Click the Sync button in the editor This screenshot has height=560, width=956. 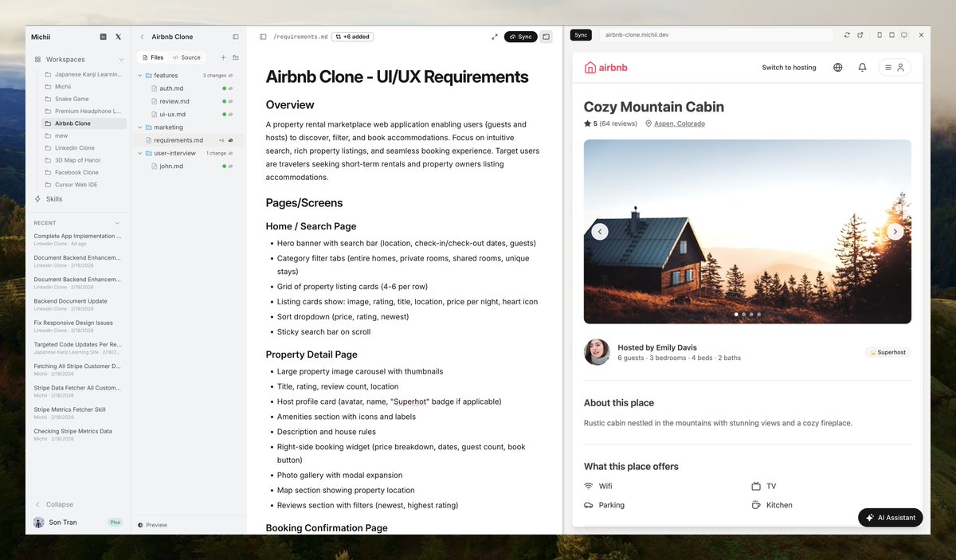520,36
